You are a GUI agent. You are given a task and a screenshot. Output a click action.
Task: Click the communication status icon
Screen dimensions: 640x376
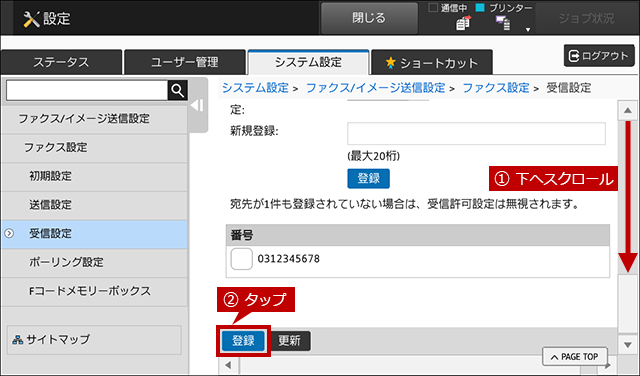pyautogui.click(x=463, y=24)
